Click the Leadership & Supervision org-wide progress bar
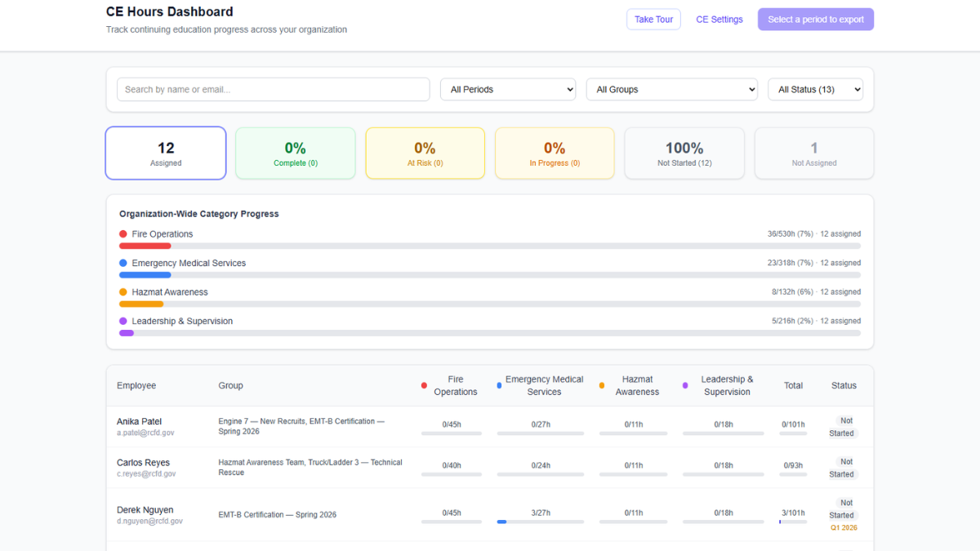 tap(490, 333)
